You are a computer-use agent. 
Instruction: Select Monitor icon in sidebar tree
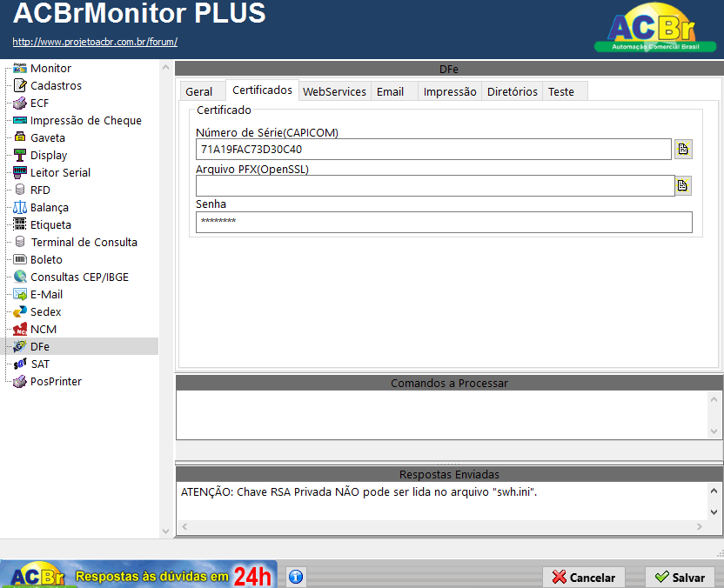point(20,69)
